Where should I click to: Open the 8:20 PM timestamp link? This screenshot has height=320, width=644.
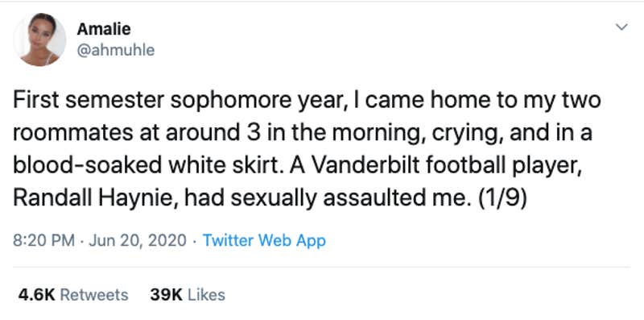tap(43, 240)
